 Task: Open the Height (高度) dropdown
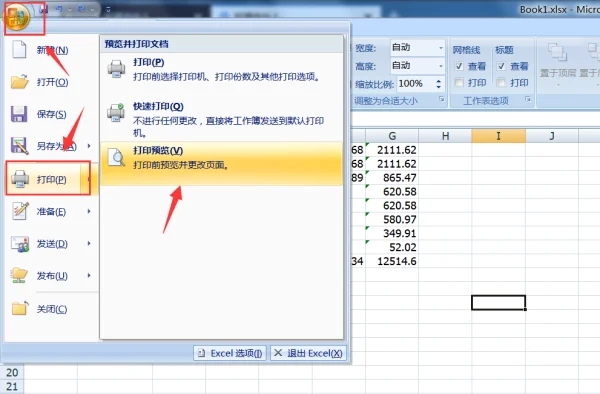tap(441, 66)
